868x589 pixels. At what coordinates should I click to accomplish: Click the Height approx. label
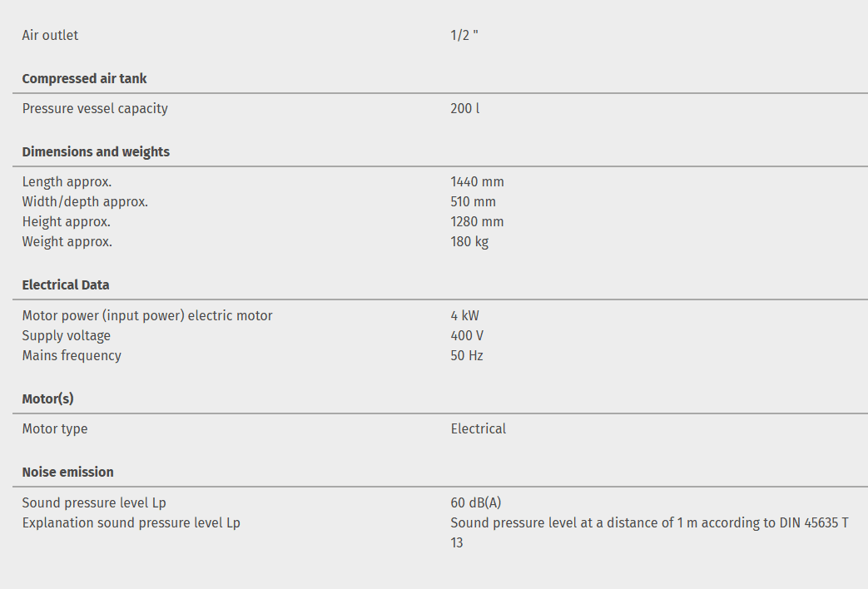[66, 221]
